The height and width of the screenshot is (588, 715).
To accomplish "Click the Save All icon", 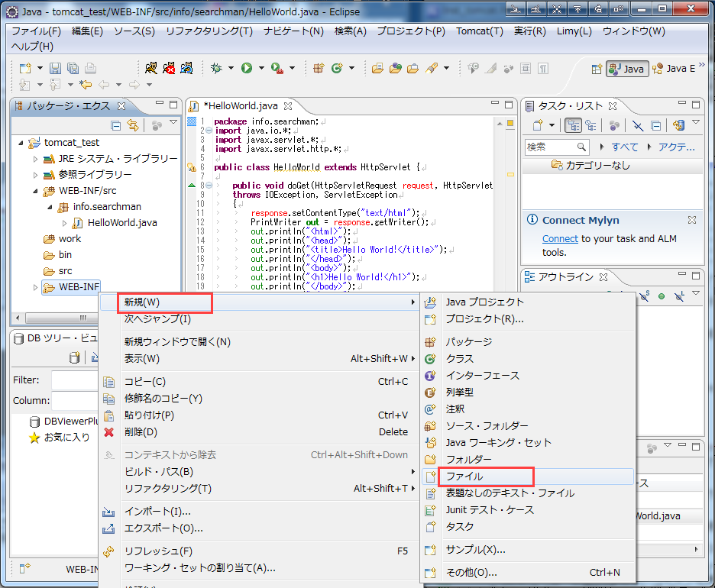I will (73, 69).
